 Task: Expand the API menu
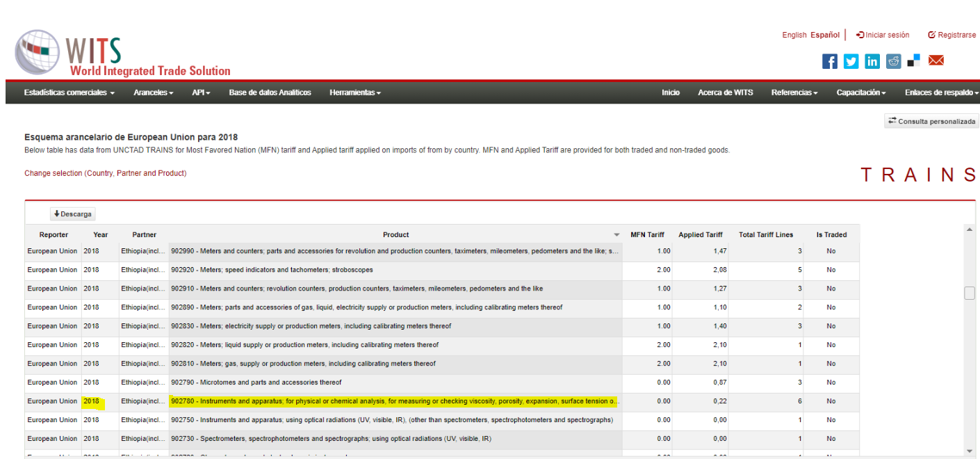click(x=201, y=92)
